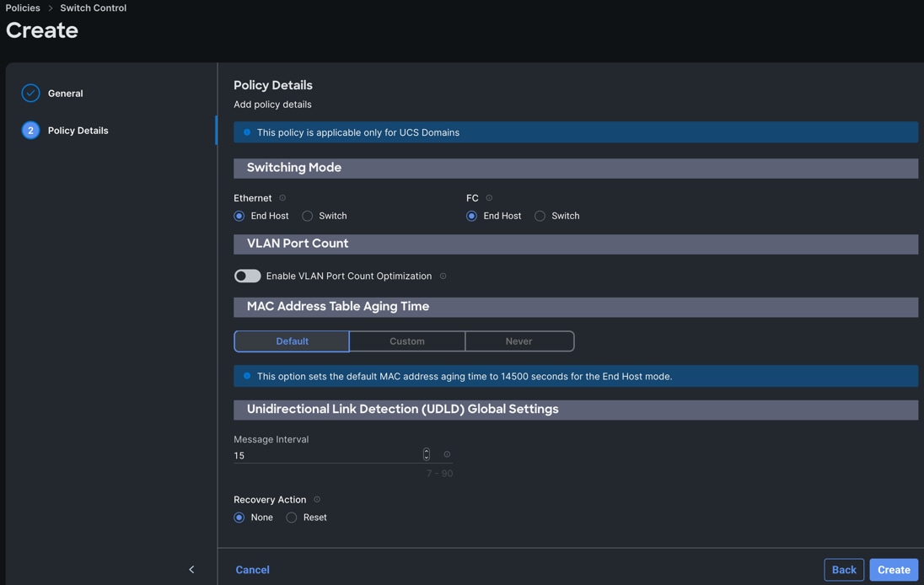Open Policies in the breadcrumb
The width and height of the screenshot is (924, 585).
[23, 8]
